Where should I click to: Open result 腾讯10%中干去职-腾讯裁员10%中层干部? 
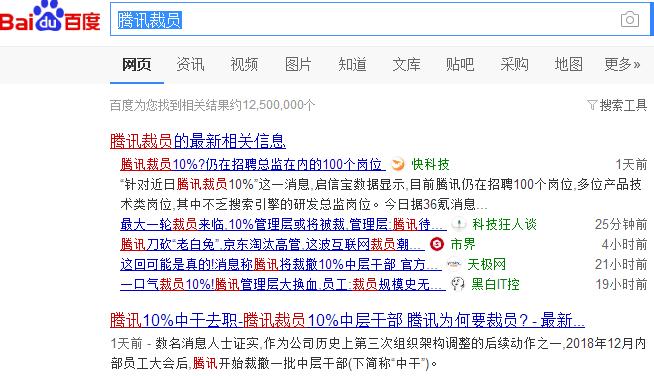click(347, 320)
